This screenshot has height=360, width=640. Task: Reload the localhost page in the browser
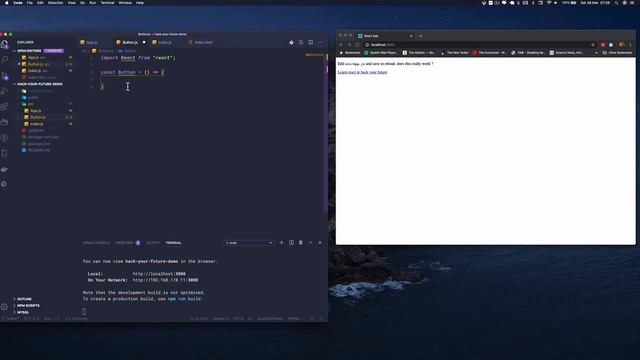click(357, 44)
